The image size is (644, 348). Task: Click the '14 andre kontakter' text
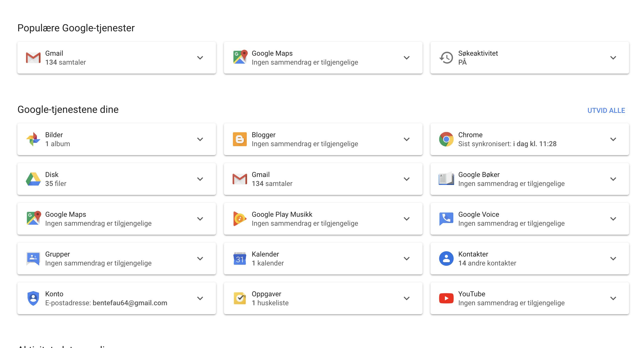point(487,263)
